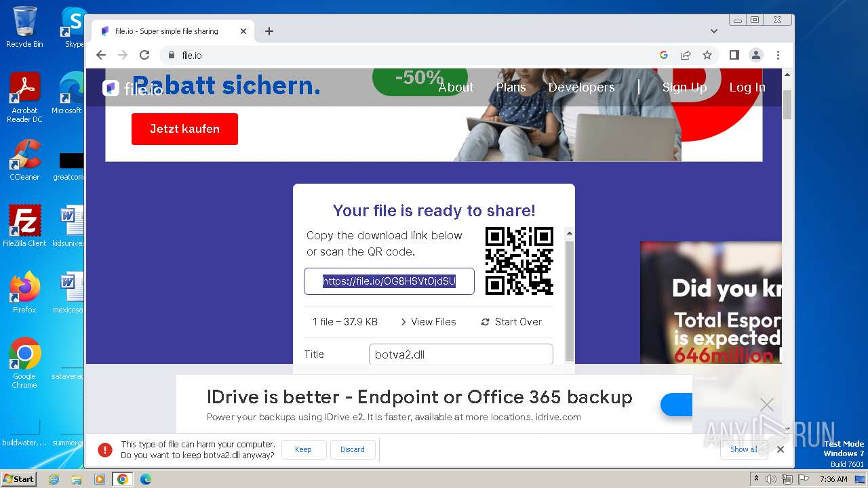The image size is (868, 488).
Task: Click Show all downloads button
Action: point(743,449)
